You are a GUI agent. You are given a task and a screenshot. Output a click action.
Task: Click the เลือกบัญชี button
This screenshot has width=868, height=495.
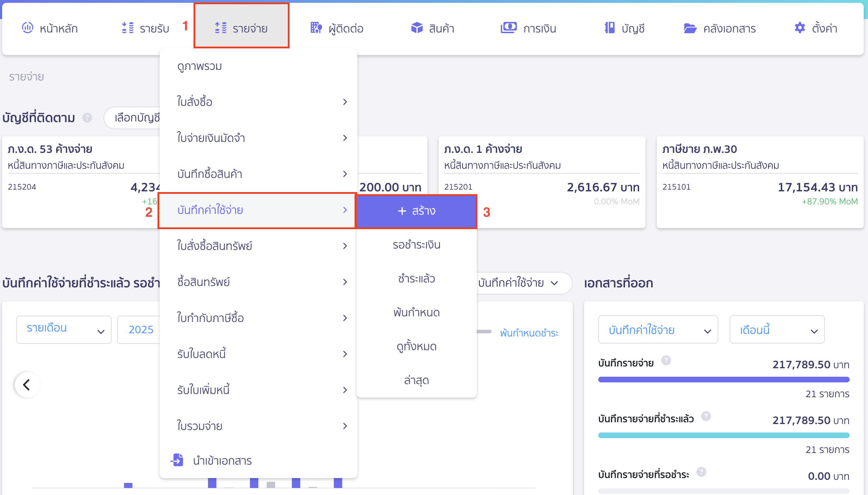pyautogui.click(x=132, y=118)
